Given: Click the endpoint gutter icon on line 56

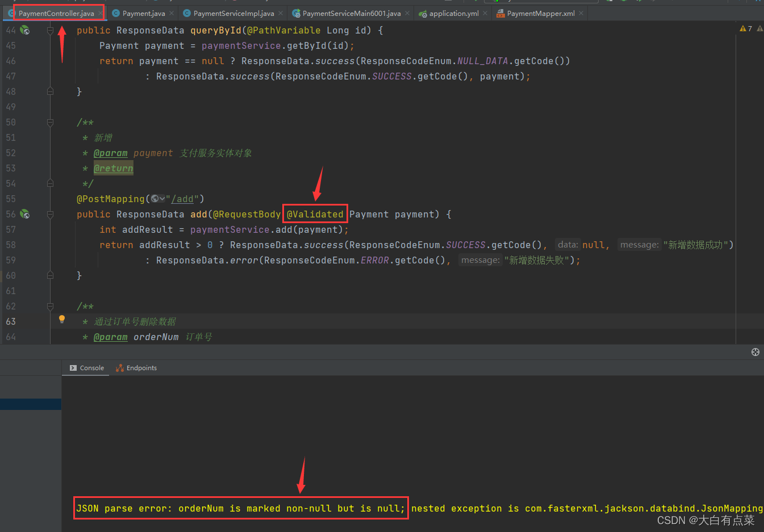Looking at the screenshot, I should (25, 214).
